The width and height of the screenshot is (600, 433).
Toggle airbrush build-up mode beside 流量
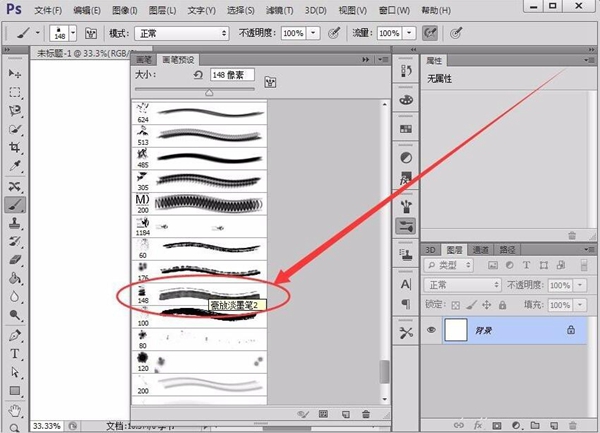(x=459, y=33)
